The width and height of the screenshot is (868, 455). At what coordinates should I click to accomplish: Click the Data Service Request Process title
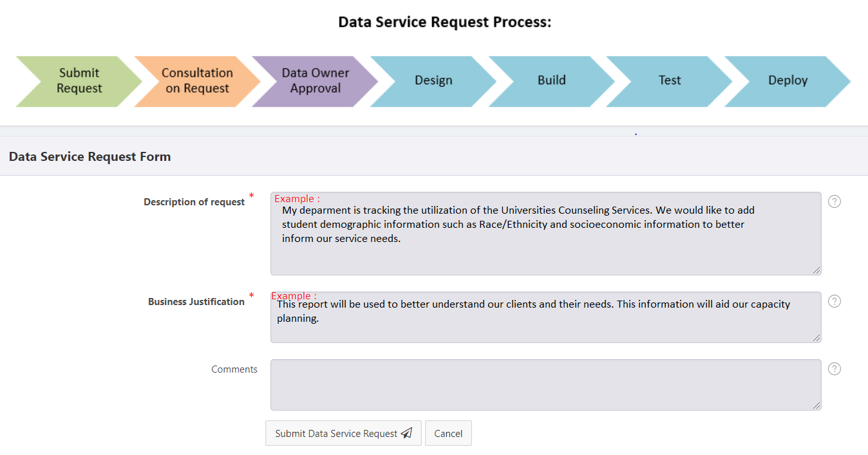click(445, 23)
